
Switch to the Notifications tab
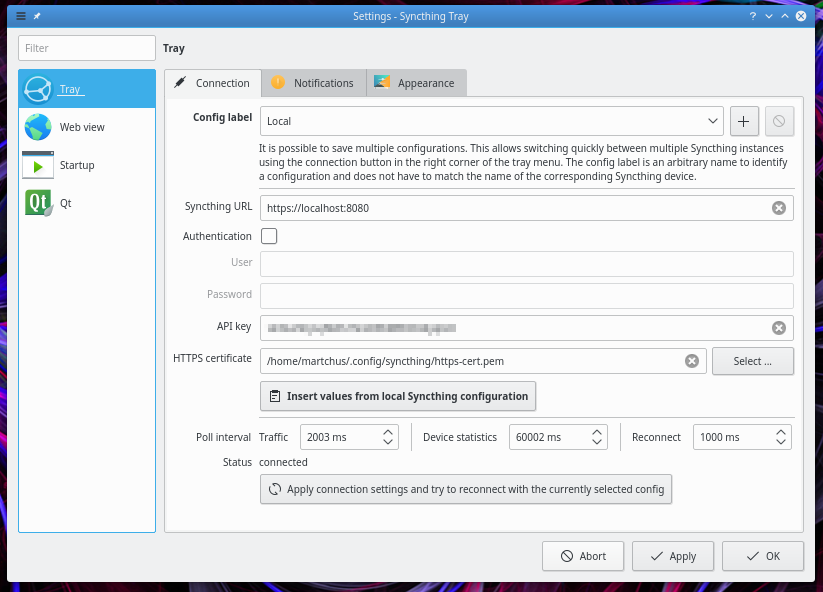point(313,83)
